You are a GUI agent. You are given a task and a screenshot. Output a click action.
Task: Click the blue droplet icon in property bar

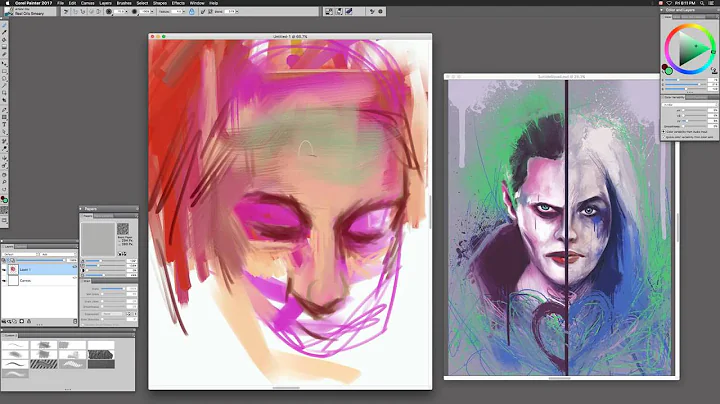(192, 11)
